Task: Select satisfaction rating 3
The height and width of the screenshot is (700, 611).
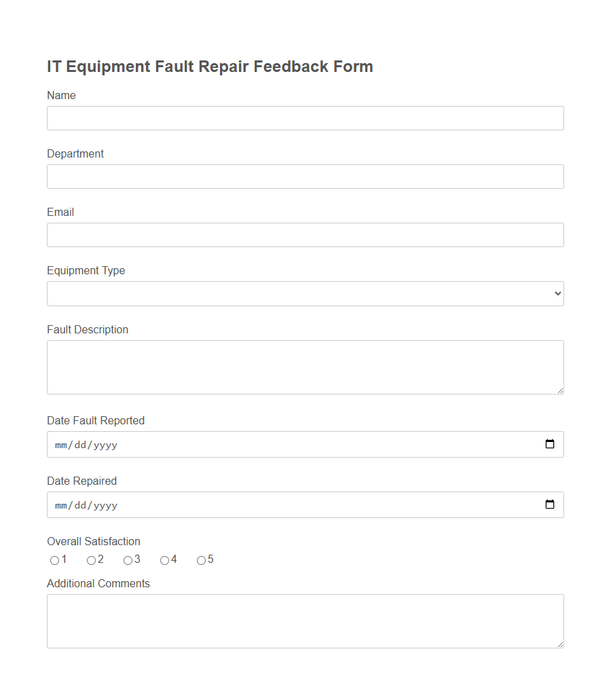Action: [x=128, y=560]
